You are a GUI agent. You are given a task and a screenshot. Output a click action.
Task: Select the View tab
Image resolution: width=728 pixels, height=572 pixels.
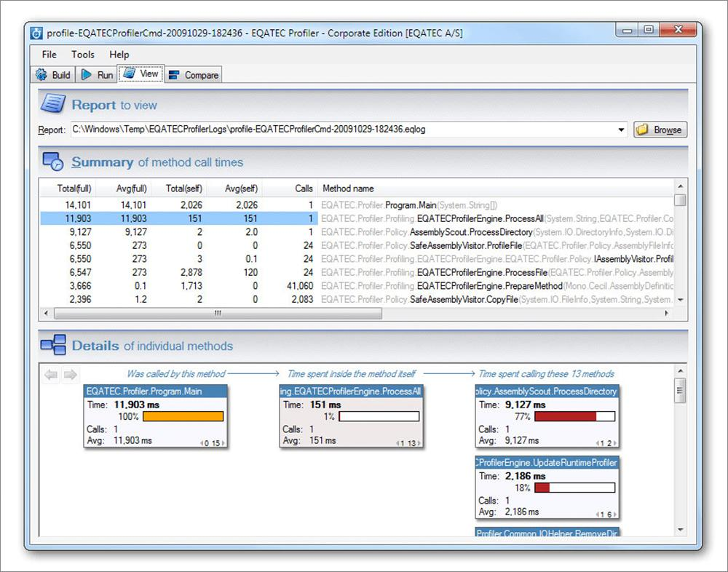click(x=141, y=74)
